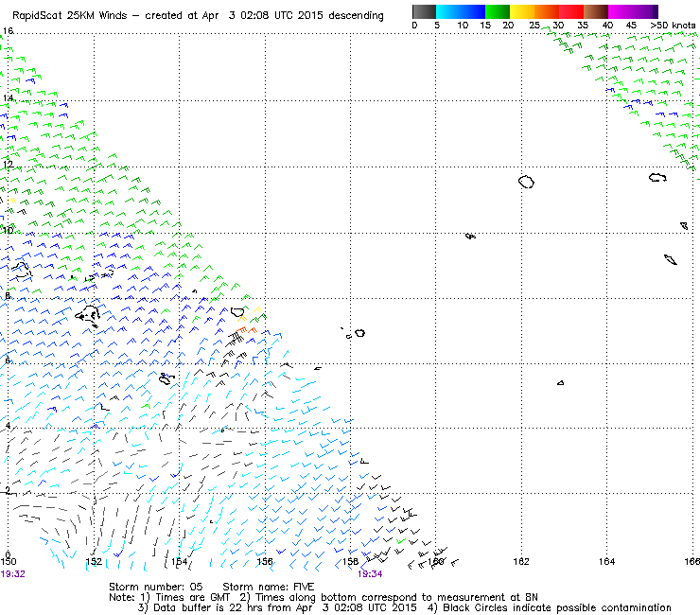Click the latitude label '12' on left axis

8,164
